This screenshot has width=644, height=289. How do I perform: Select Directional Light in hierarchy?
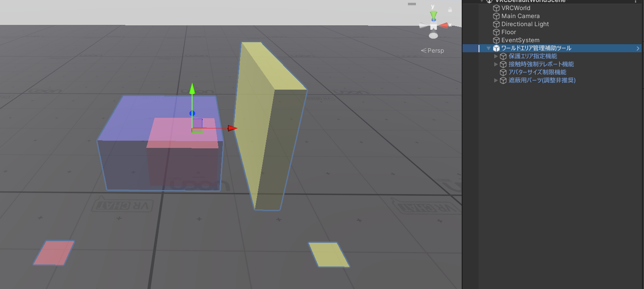point(525,24)
